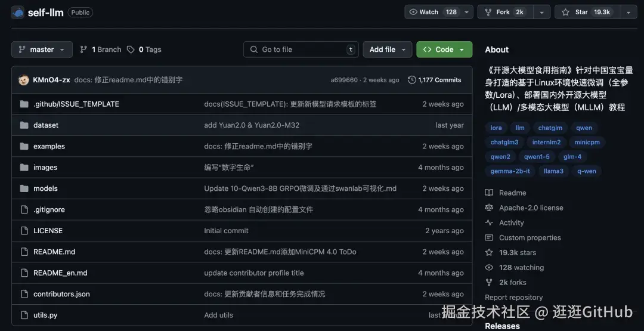This screenshot has width=644, height=331.
Task: Open the examples folder
Action: (49, 146)
